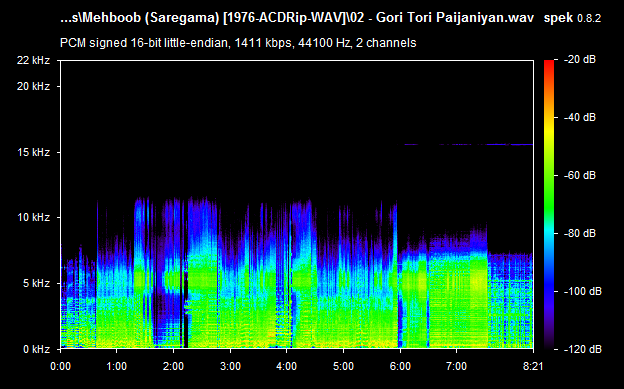Click the 20 kHz frequency axis label
This screenshot has height=389, width=624.
tap(33, 86)
